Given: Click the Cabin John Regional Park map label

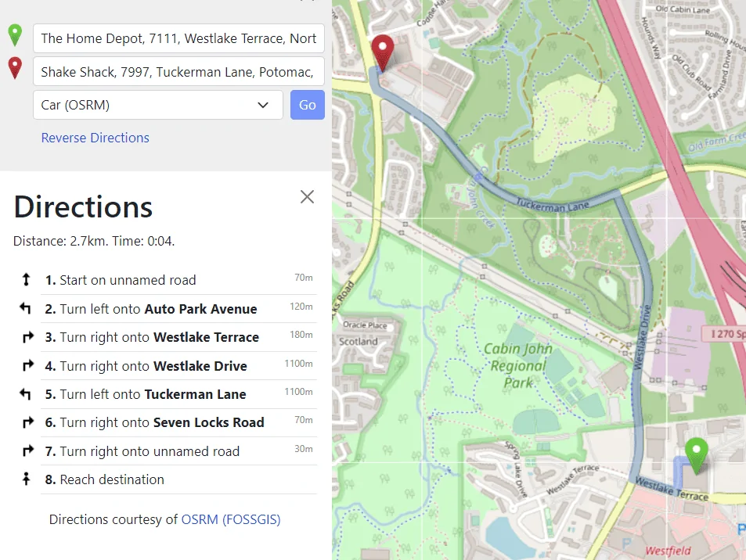Looking at the screenshot, I should click(x=518, y=365).
